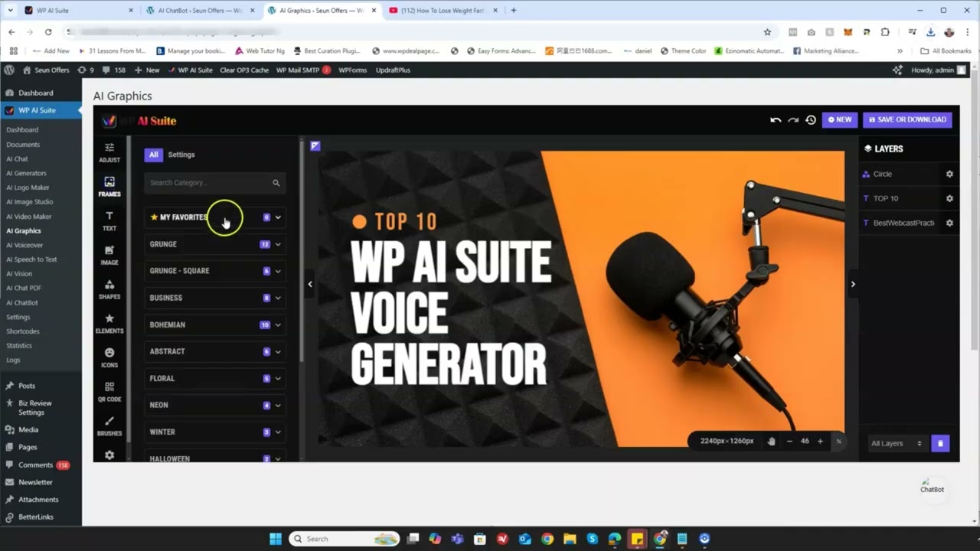Open AI Logo Maker menu item

pyautogui.click(x=28, y=187)
